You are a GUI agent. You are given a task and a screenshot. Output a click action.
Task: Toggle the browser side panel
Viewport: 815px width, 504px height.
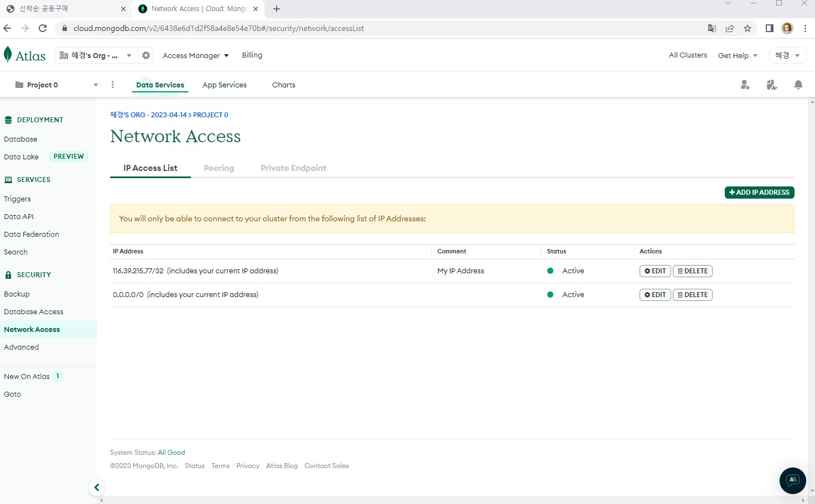pos(769,28)
